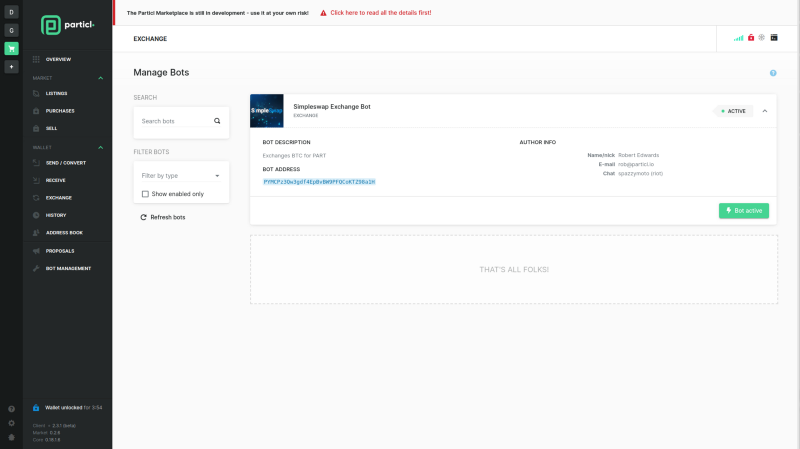Click the Proposals megaphone icon
The height and width of the screenshot is (449, 800).
tap(36, 251)
